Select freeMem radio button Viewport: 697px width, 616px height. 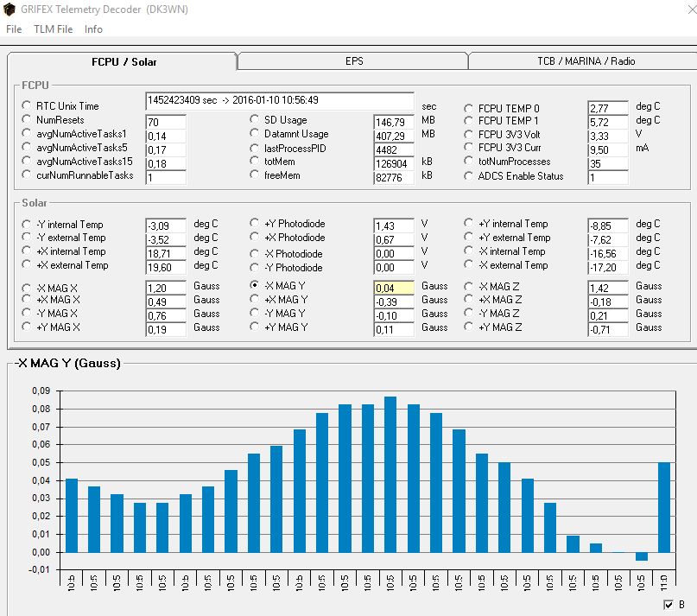point(254,175)
